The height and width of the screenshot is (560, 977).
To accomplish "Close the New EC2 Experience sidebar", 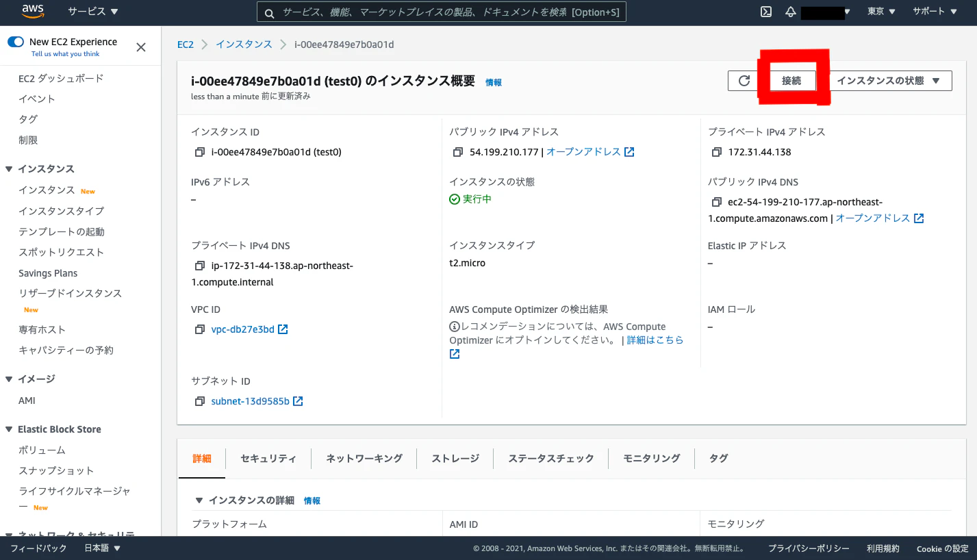I will [x=141, y=47].
